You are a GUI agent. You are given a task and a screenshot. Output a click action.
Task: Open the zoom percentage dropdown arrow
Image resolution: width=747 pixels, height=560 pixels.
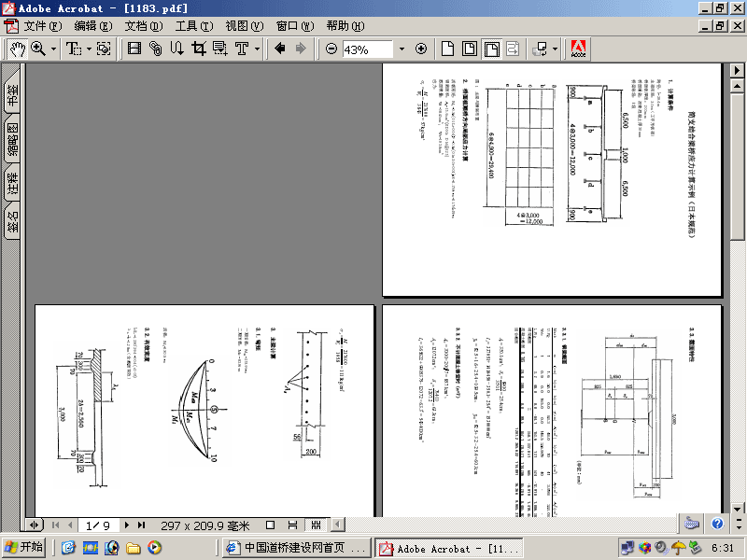[402, 49]
